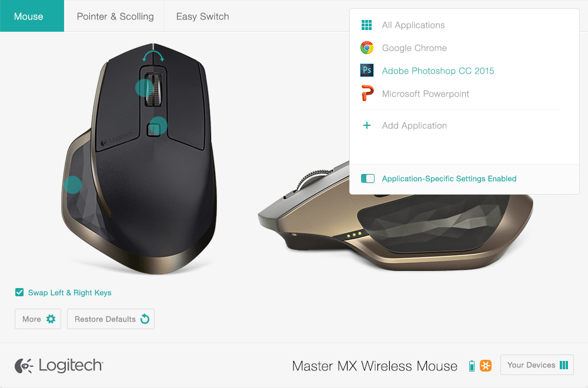Click the Microsoft Powerpoint icon
The width and height of the screenshot is (588, 388).
(367, 93)
